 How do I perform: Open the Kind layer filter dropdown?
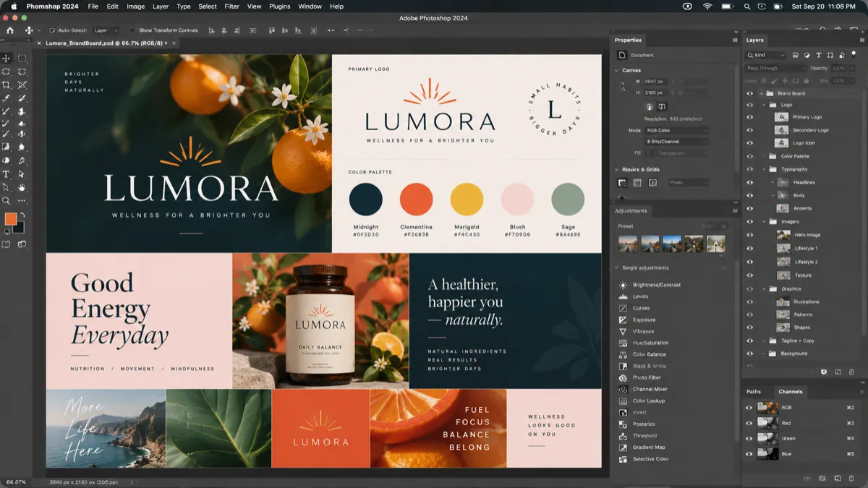(x=766, y=55)
